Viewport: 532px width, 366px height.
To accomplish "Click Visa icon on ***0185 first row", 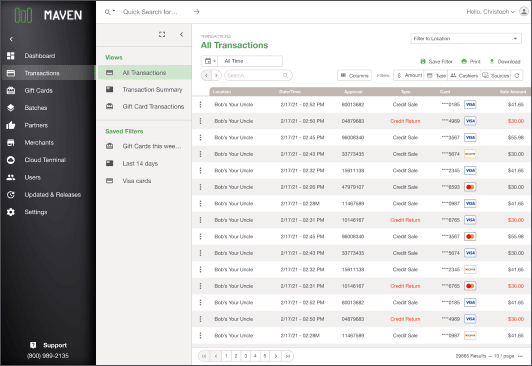I will pyautogui.click(x=470, y=104).
